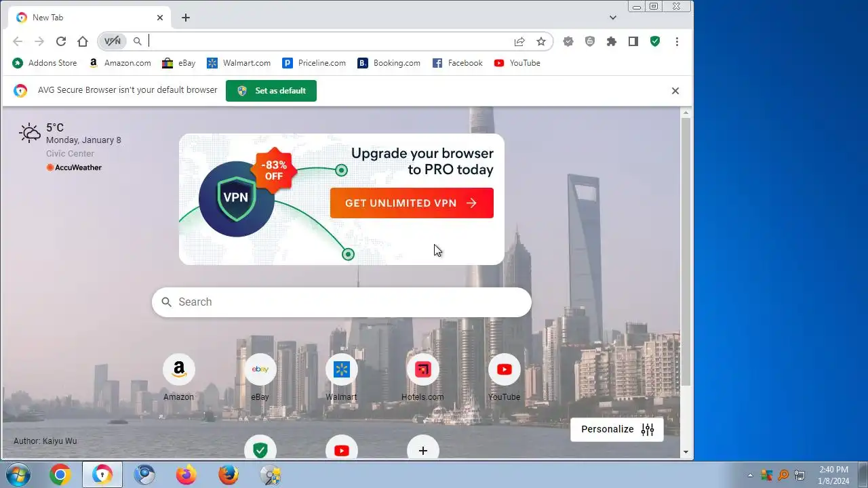Reload the page with the refresh icon
The width and height of the screenshot is (868, 488).
point(61,41)
